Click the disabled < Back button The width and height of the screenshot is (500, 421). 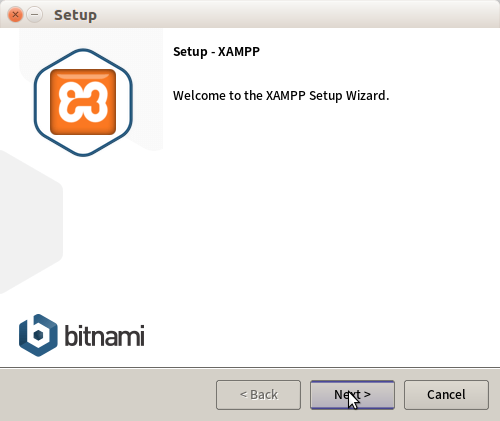click(x=258, y=395)
